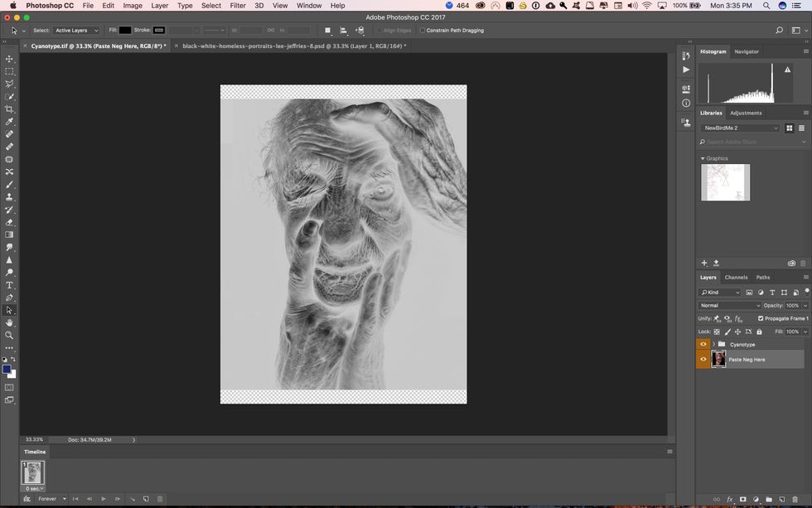Switch to the Channels tab
This screenshot has width=812, height=508.
pos(736,278)
